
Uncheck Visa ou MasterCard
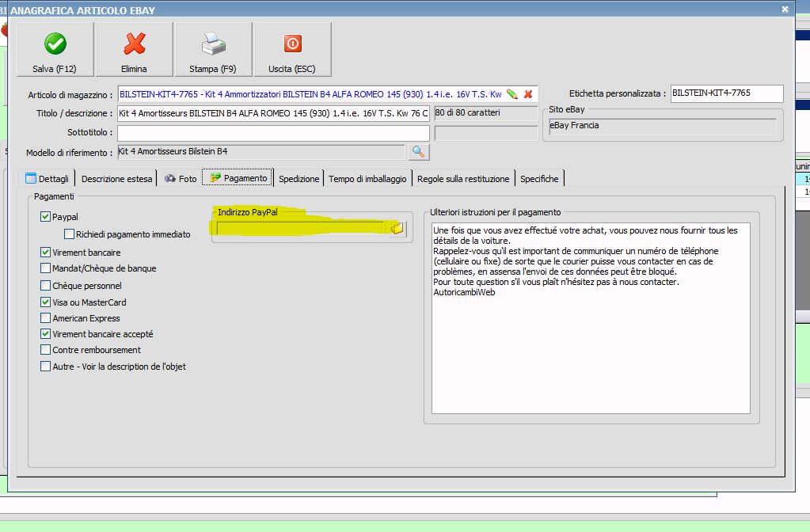pyautogui.click(x=45, y=302)
